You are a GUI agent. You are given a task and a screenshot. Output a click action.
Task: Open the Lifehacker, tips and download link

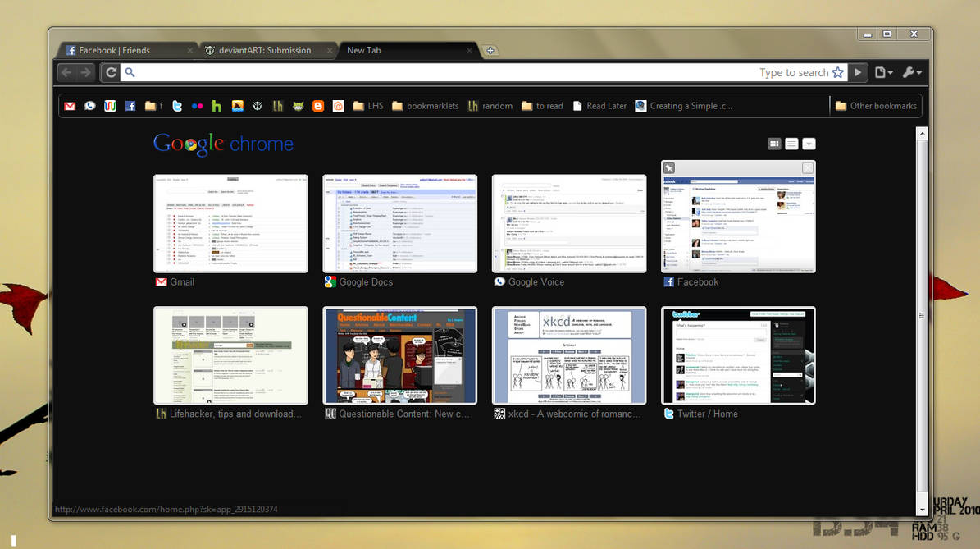235,414
